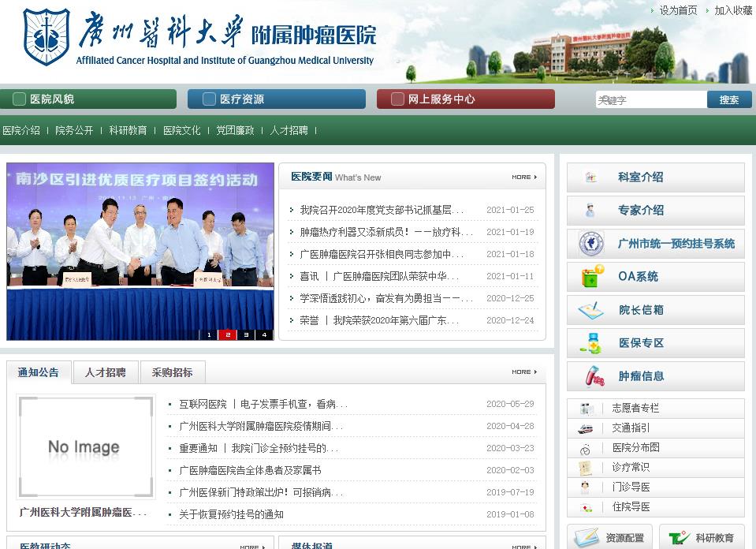
Task: Click the hospital shield logo
Action: (x=47, y=36)
